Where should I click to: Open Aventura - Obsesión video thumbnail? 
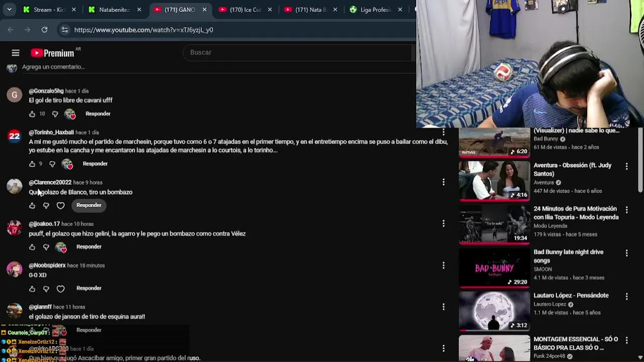point(495,180)
